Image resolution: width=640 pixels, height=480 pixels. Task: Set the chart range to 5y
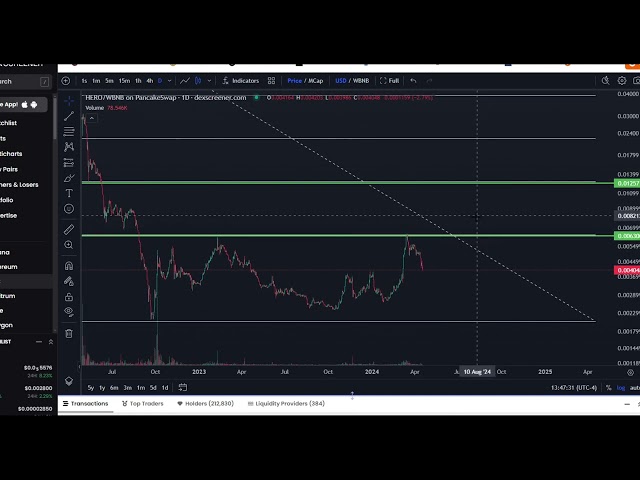pos(91,388)
